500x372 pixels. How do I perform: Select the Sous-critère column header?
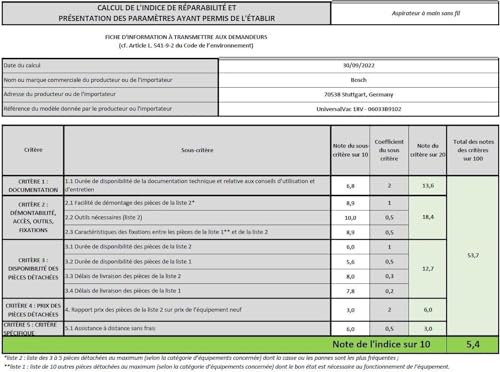[197, 150]
